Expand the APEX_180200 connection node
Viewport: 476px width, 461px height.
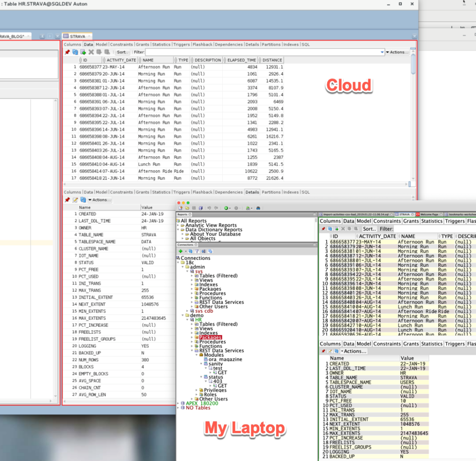(179, 403)
